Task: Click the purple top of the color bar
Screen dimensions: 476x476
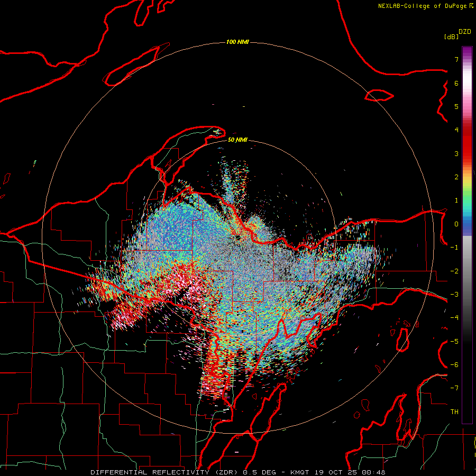Action: [x=467, y=51]
